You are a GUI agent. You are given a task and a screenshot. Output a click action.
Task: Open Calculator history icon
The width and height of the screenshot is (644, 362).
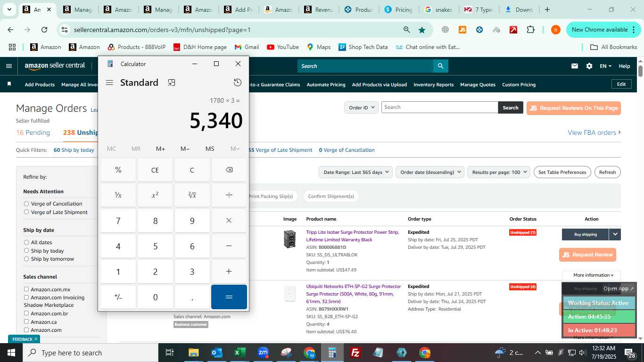238,82
